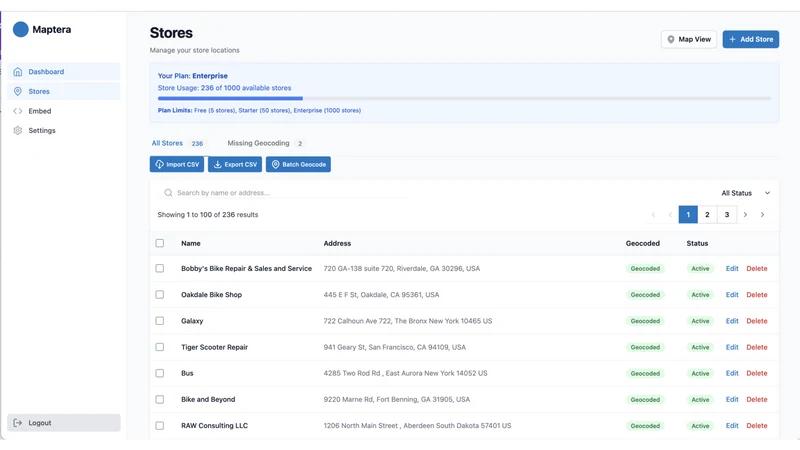Image resolution: width=800 pixels, height=450 pixels.
Task: Click the pin icon on Batch Geocode
Action: tap(276, 164)
